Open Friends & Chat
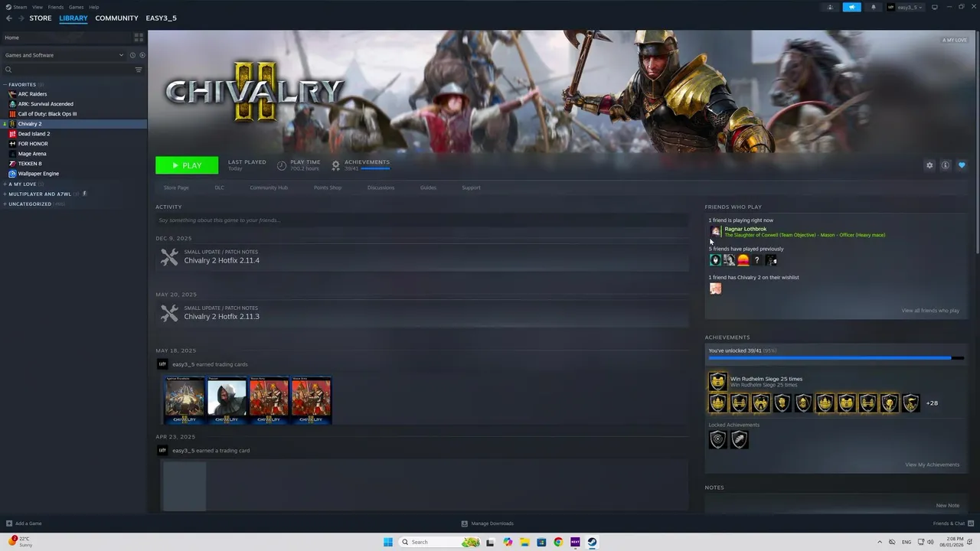980x551 pixels. click(952, 523)
